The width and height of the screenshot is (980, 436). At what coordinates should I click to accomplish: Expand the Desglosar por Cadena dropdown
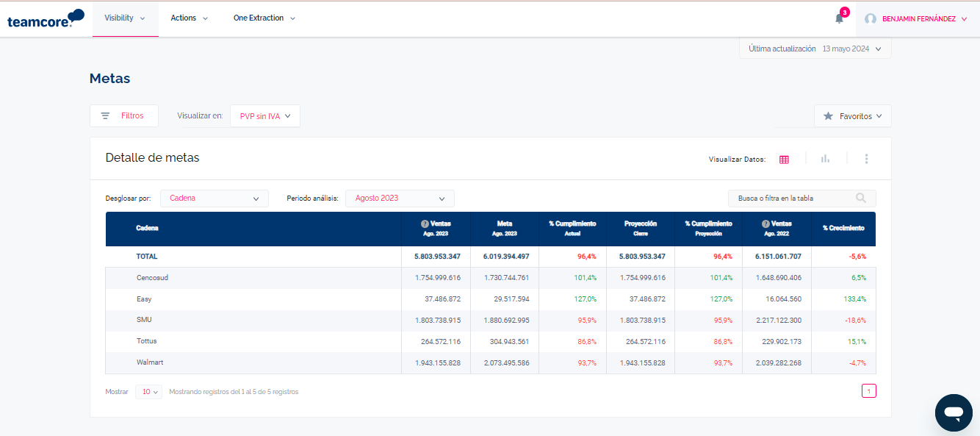(214, 199)
